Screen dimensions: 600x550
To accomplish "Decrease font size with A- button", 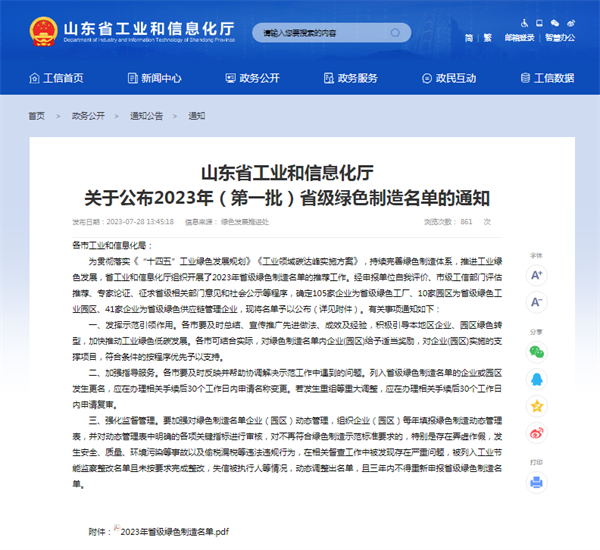I will coord(537,301).
